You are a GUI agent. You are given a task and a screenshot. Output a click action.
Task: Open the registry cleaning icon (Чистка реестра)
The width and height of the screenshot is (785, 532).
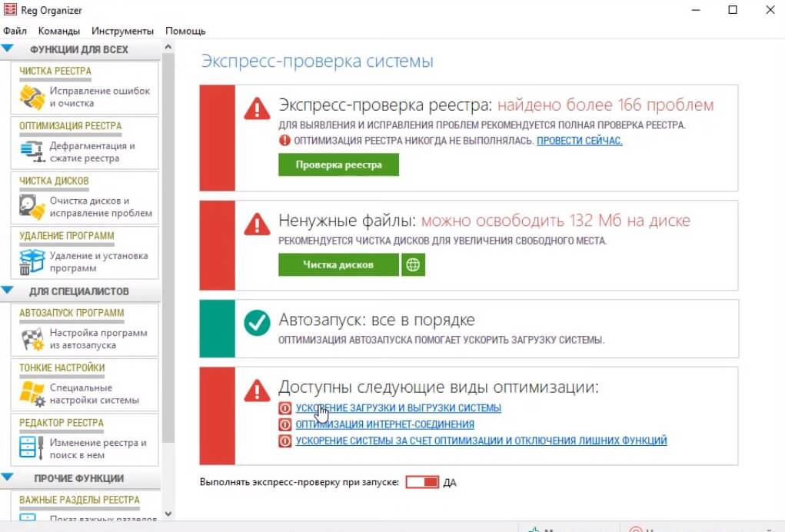pyautogui.click(x=32, y=97)
